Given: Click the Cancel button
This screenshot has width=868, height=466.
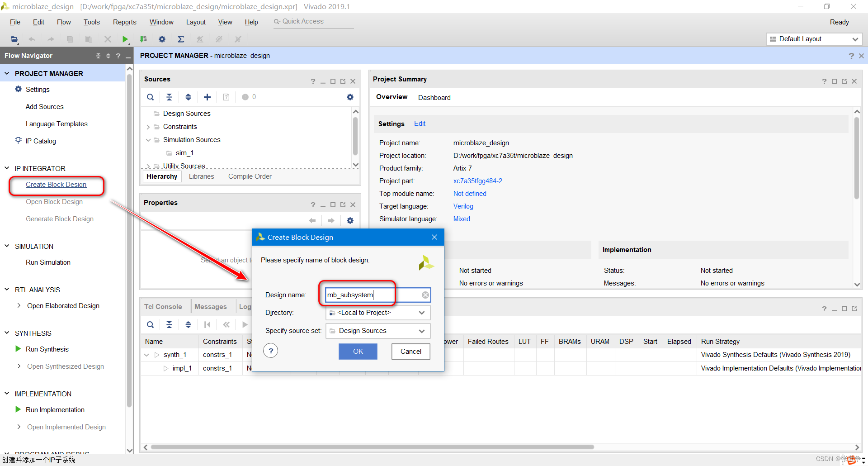Looking at the screenshot, I should coord(410,352).
